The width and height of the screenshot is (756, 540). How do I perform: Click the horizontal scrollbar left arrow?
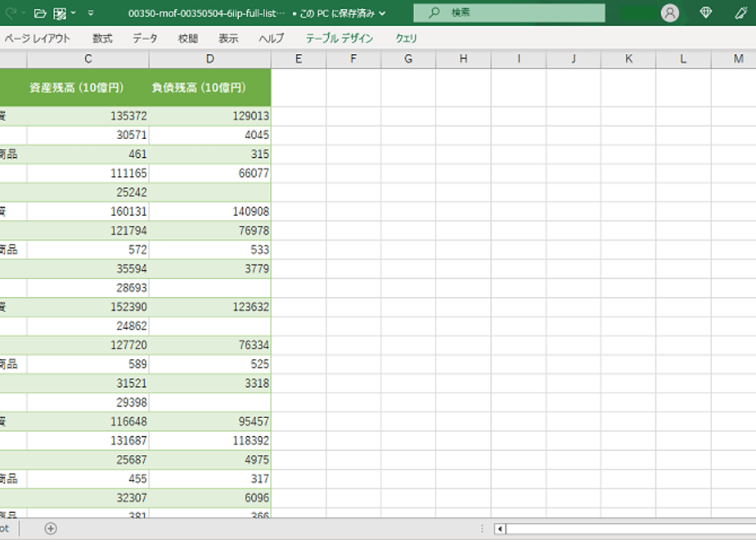(x=500, y=529)
